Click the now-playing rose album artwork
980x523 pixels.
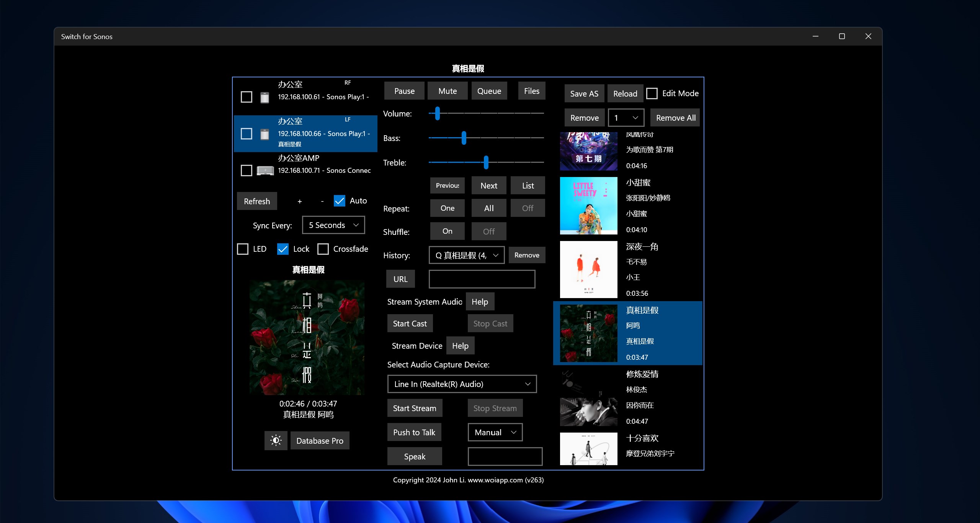307,337
